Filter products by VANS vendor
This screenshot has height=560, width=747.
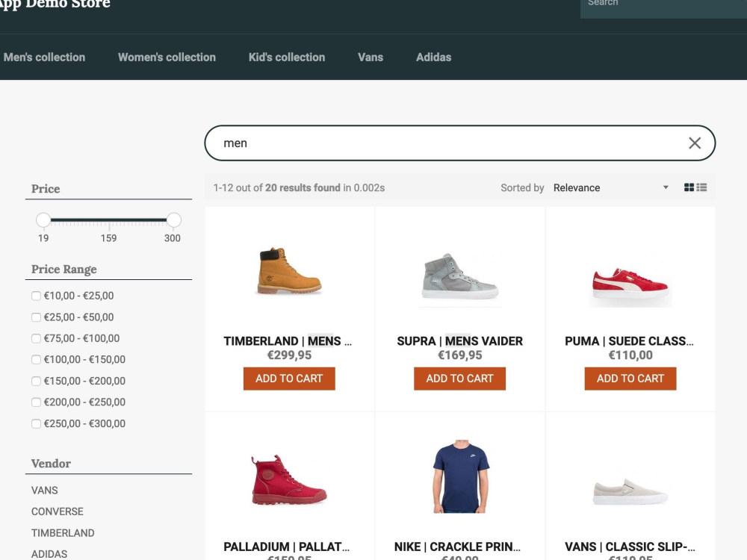45,491
